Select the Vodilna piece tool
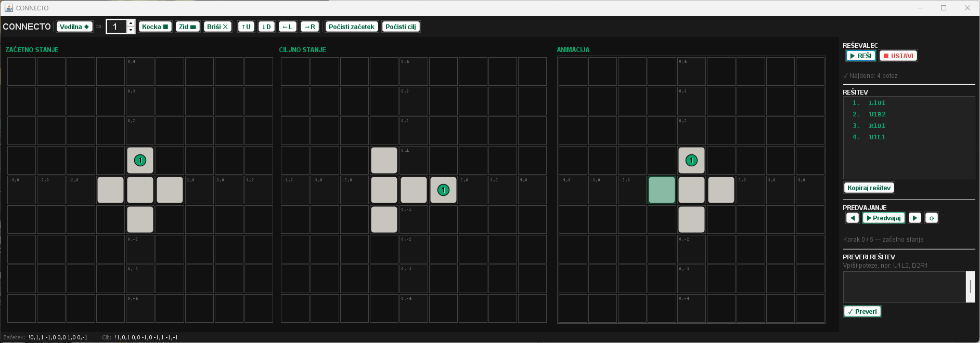This screenshot has width=980, height=343. (74, 27)
